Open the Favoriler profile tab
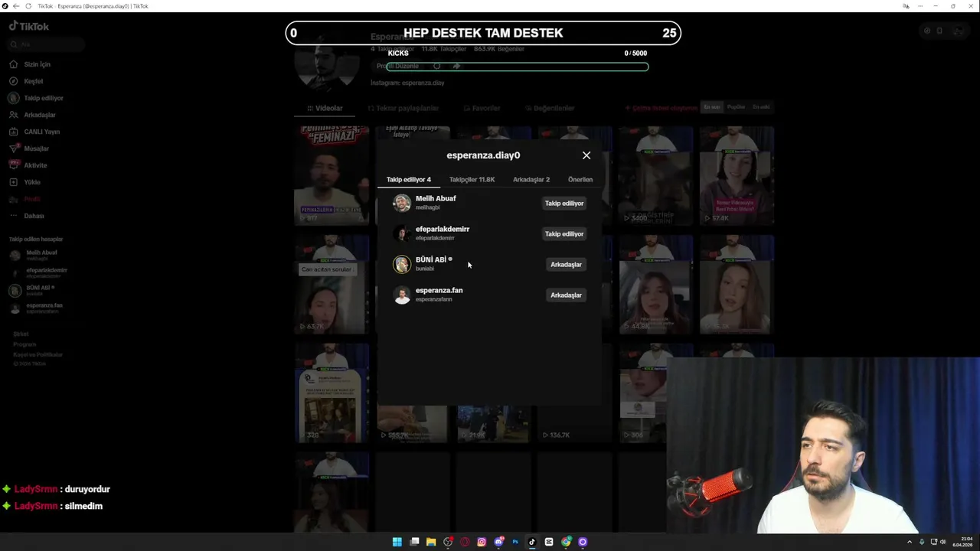 (482, 109)
